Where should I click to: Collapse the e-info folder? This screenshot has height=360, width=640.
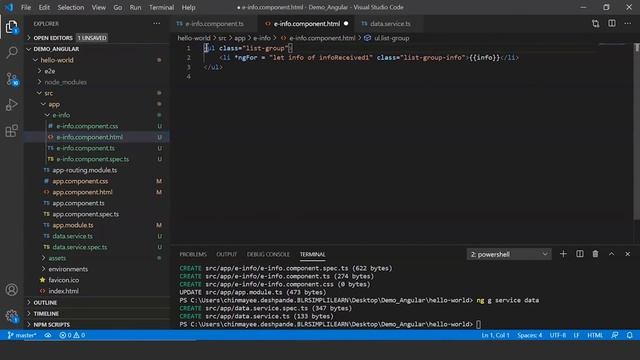point(61,115)
